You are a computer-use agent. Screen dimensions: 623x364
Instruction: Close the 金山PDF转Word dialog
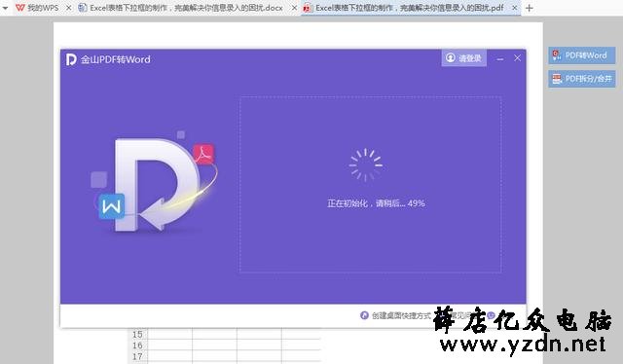pyautogui.click(x=517, y=58)
